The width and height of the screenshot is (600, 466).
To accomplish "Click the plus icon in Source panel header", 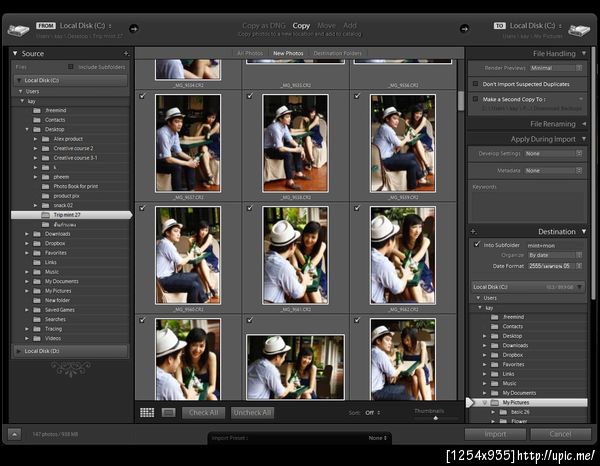I will tap(126, 53).
